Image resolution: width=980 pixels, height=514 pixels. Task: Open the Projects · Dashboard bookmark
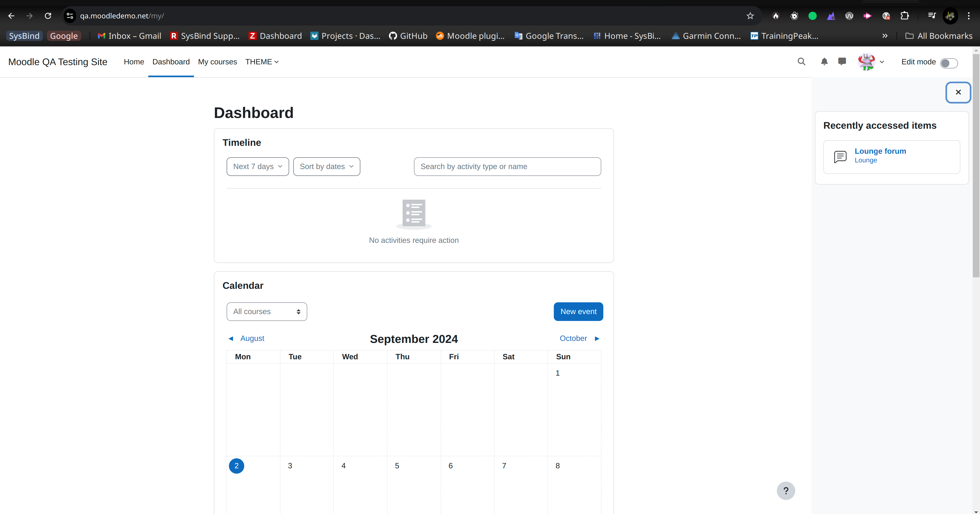[x=346, y=36]
